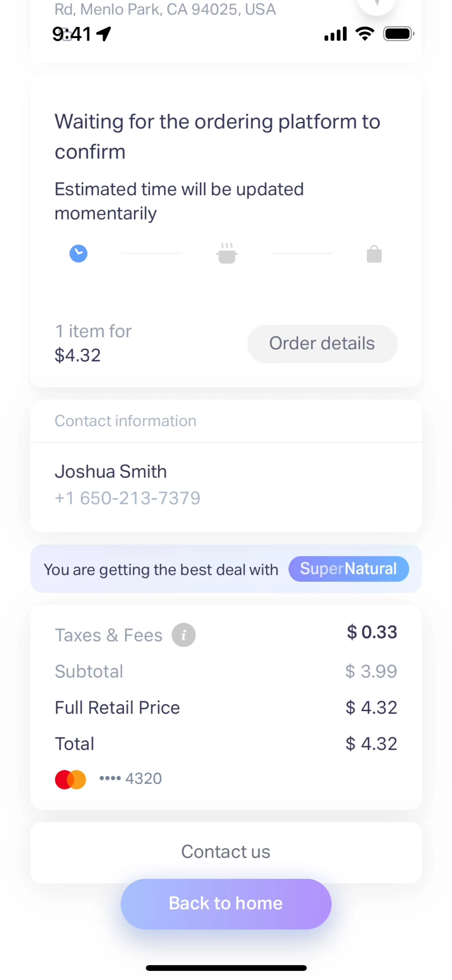Screen dimensions: 452x980
Task: Tap the battery indicator icon
Action: click(398, 34)
